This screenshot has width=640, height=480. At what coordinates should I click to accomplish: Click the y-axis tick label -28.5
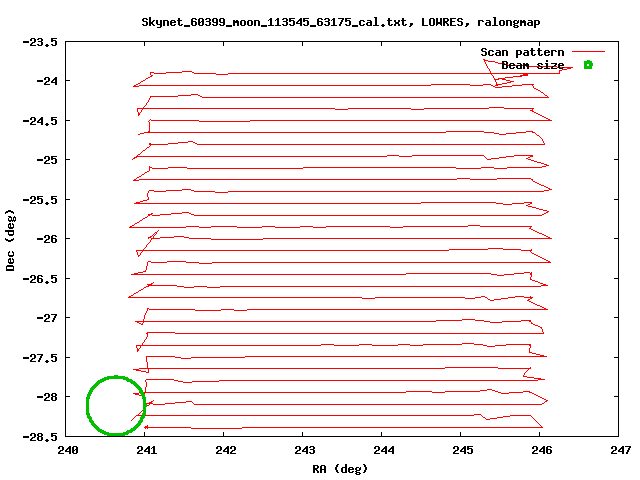click(x=40, y=437)
